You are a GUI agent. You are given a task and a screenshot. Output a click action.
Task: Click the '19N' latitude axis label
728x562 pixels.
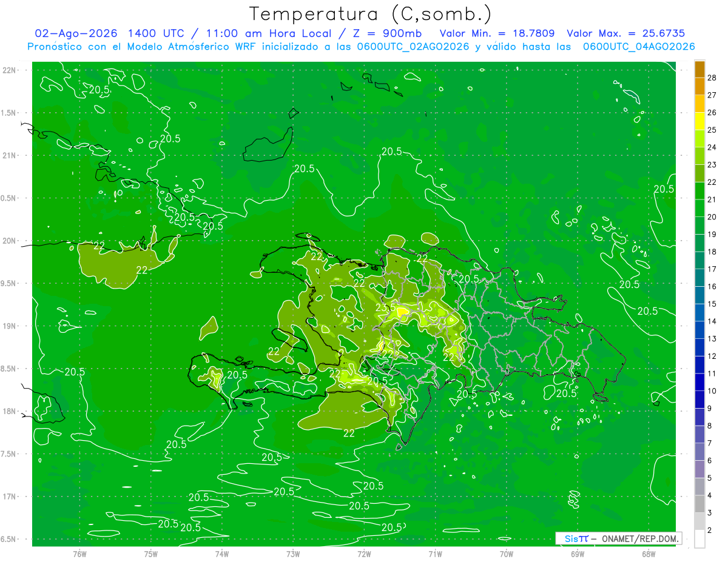point(9,326)
